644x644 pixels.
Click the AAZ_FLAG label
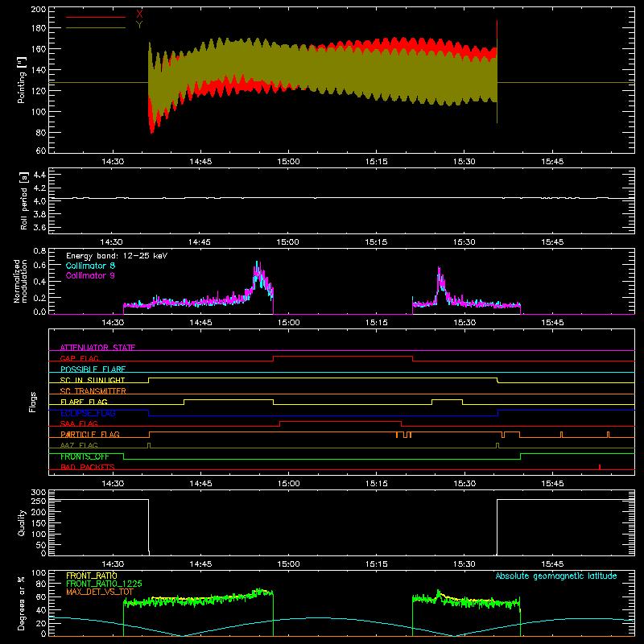pyautogui.click(x=79, y=445)
